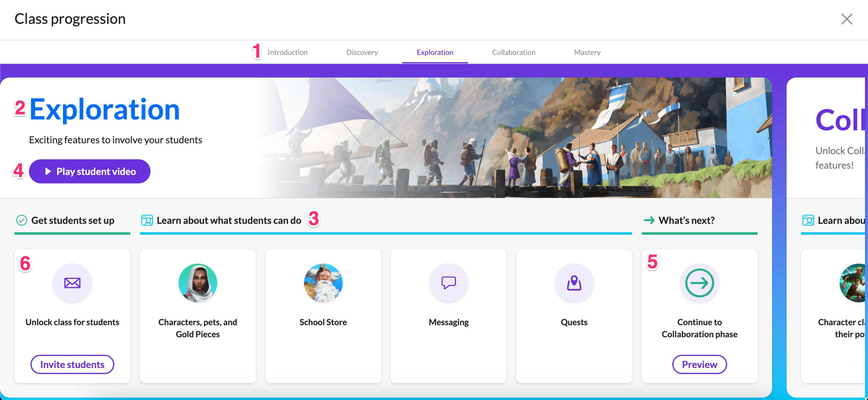
Task: Click the School Store wizard portrait
Action: [x=323, y=283]
